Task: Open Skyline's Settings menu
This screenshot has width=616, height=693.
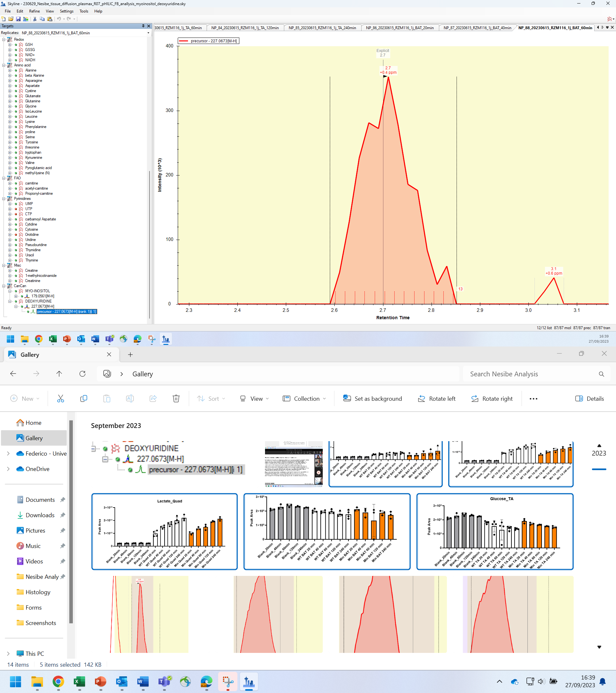Action: coord(66,11)
